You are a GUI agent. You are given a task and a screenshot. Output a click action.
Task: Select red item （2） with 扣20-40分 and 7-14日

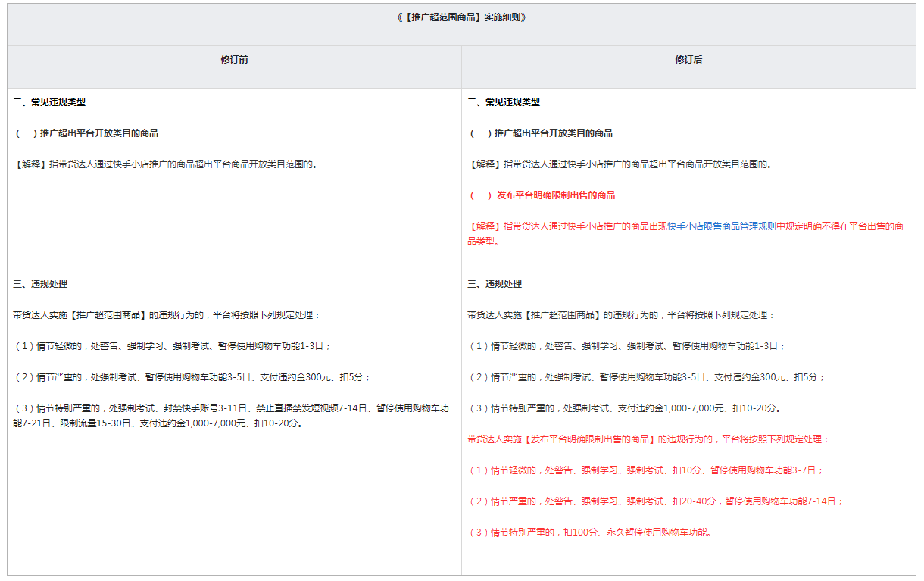click(x=655, y=501)
